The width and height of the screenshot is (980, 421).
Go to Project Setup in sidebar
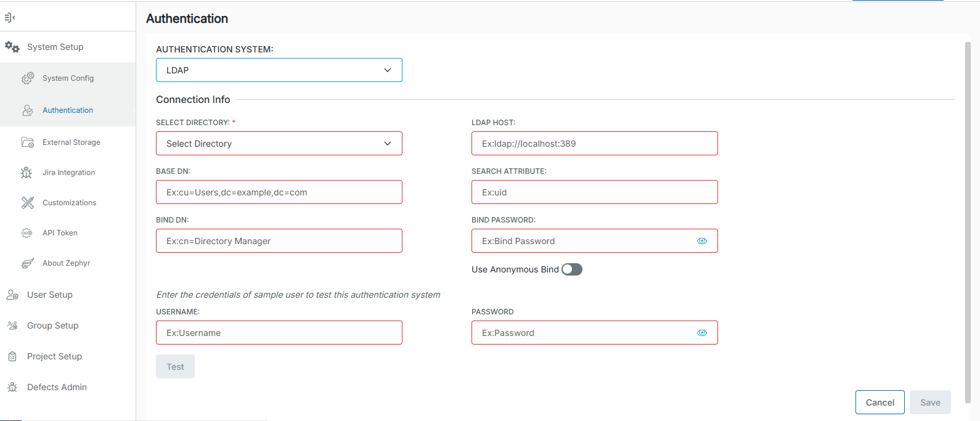coord(54,356)
